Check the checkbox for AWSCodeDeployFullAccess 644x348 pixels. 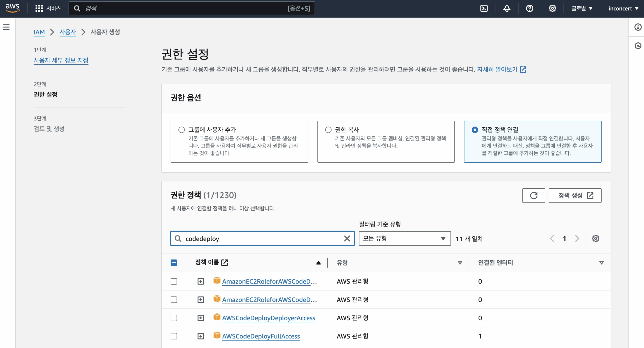[174, 336]
